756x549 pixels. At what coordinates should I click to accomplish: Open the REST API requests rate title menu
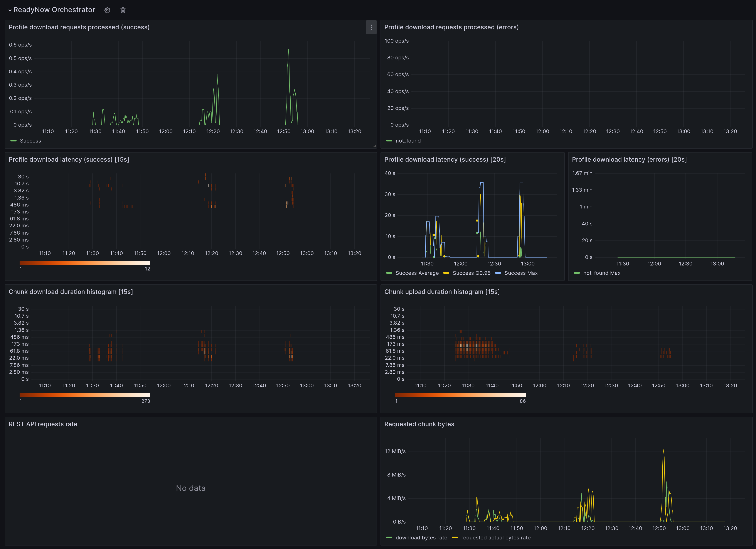click(x=43, y=424)
